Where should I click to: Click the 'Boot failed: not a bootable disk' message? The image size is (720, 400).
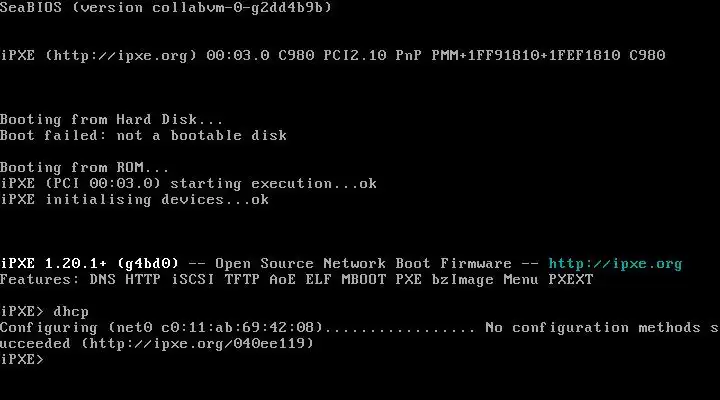143,135
